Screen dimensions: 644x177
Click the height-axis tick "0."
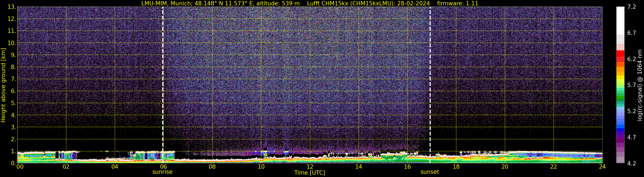13,163
